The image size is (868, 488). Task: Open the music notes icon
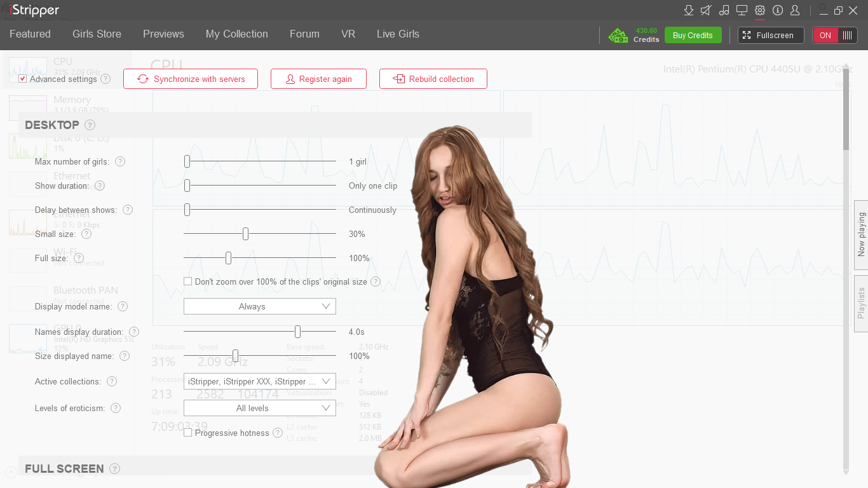(x=724, y=10)
